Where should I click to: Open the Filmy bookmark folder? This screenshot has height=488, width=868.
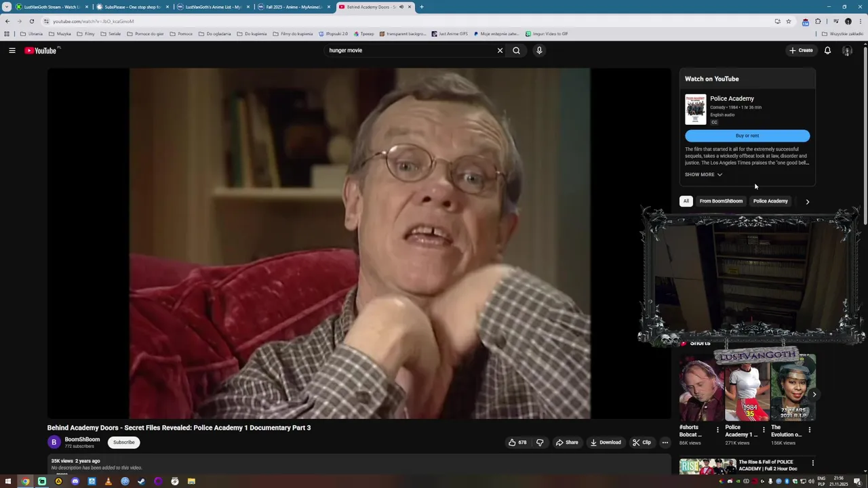85,33
